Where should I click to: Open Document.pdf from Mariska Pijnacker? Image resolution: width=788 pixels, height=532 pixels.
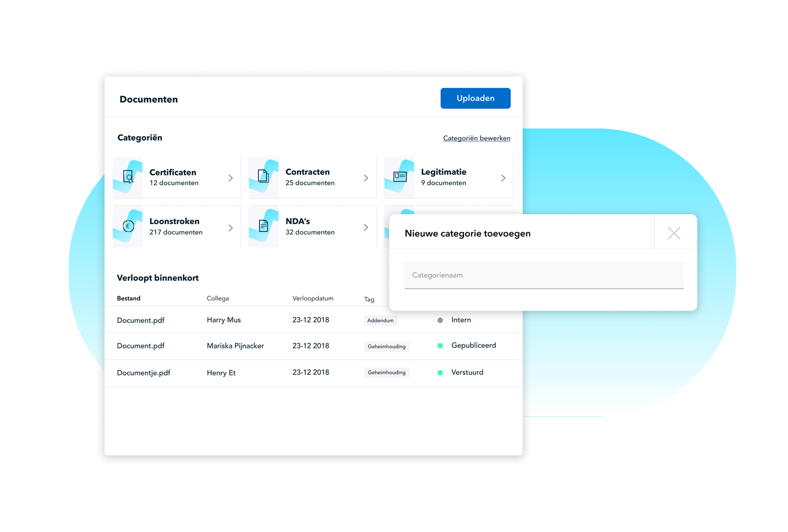[141, 346]
